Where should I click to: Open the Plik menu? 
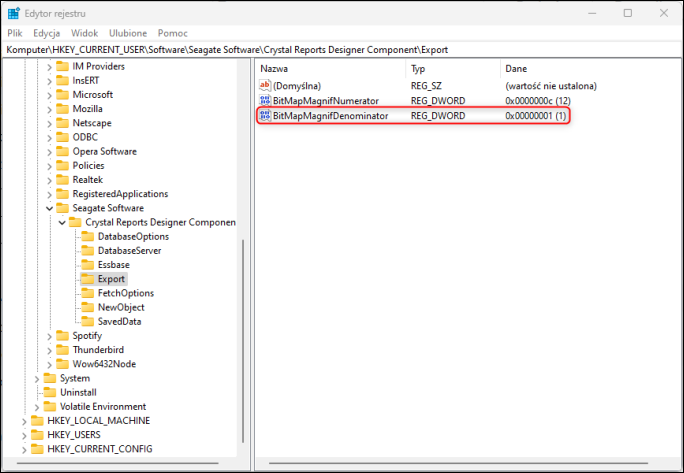15,33
